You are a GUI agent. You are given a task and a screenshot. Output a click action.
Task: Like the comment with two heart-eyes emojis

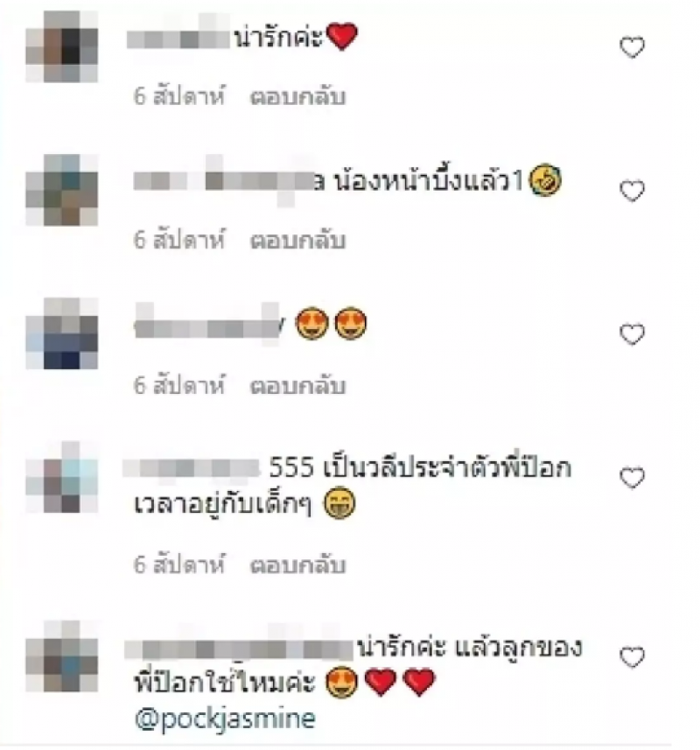click(x=632, y=333)
